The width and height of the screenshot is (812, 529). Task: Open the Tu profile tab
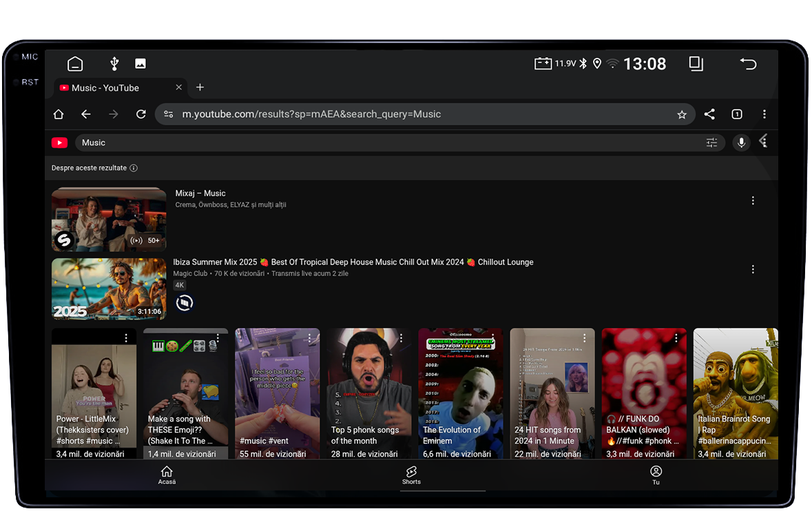(x=656, y=475)
